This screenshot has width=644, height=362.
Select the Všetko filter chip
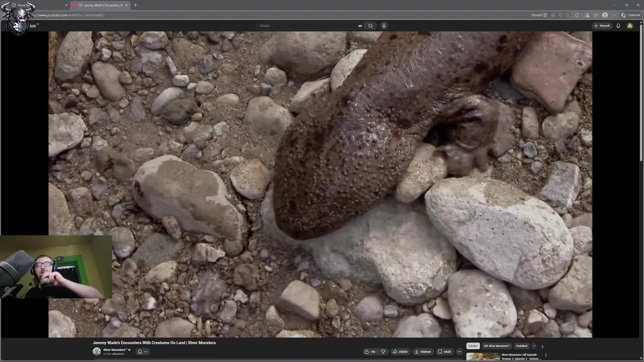473,346
